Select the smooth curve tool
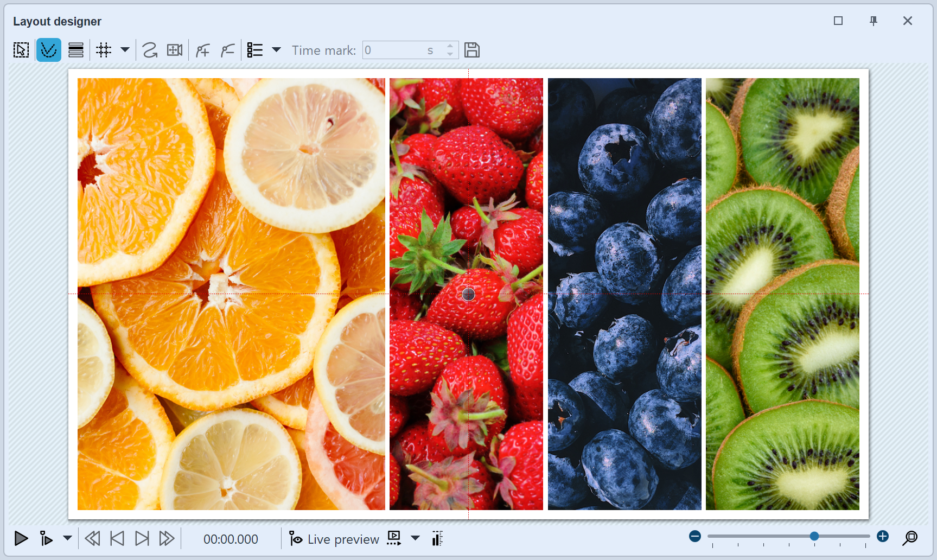 (149, 49)
